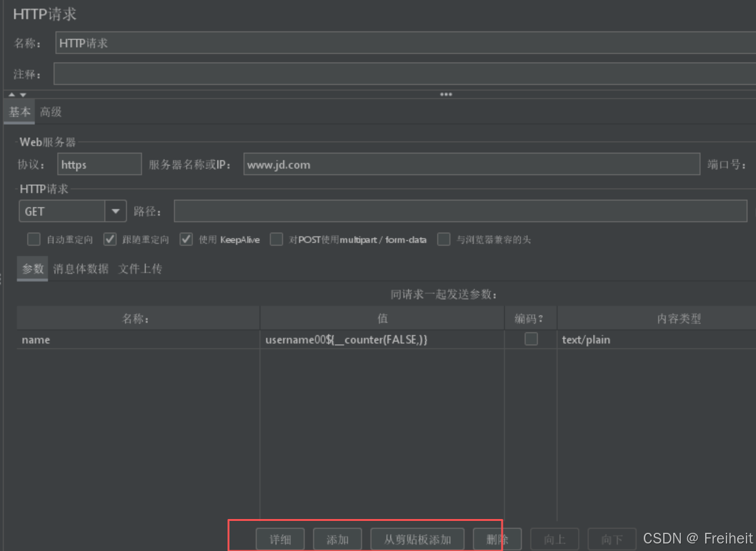756x551 pixels.
Task: Click the 协议 field containing https
Action: point(100,164)
